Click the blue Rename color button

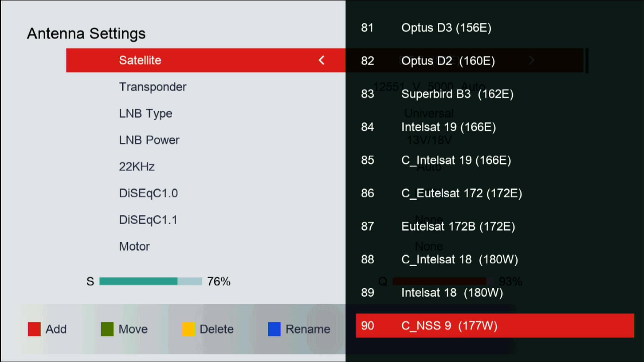point(274,329)
